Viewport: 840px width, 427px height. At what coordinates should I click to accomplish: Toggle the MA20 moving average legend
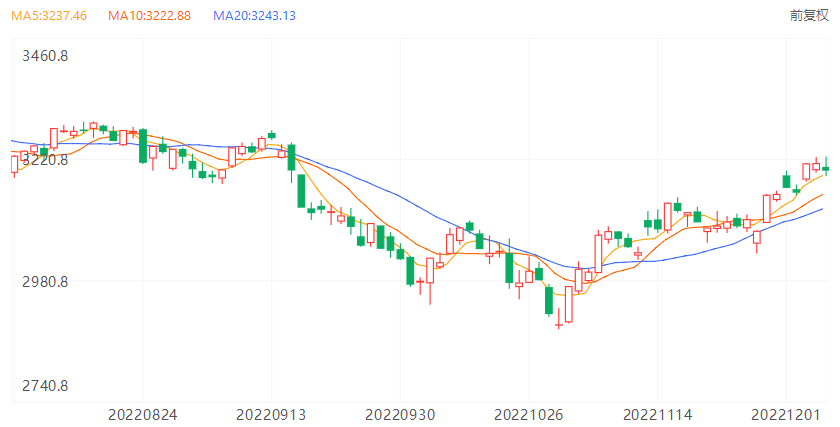[255, 16]
